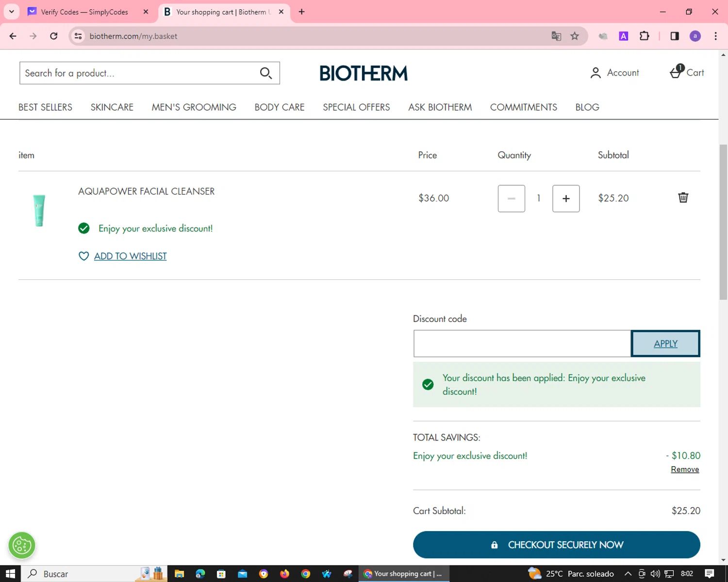Screen dimensions: 728x582
Task: Click the Aquapower cleanser product thumbnail
Action: tap(39, 210)
